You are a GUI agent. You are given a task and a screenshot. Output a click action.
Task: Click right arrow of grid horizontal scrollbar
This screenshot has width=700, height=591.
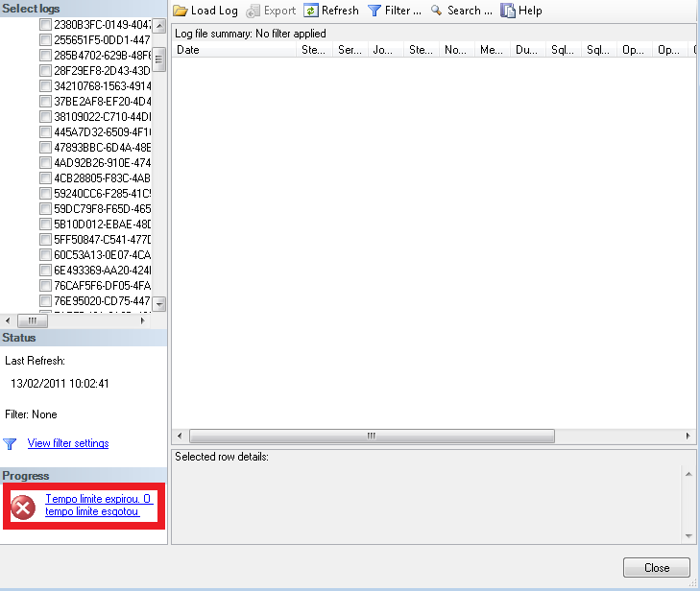688,436
